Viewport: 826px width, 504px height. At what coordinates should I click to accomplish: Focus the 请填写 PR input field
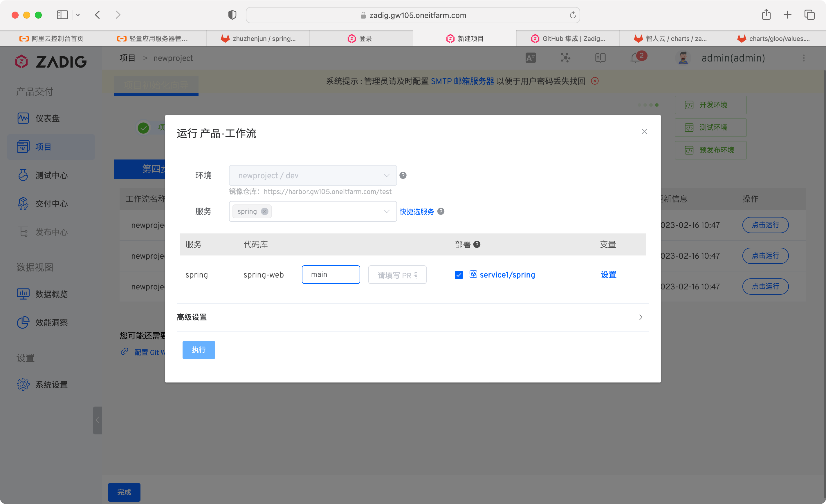click(x=397, y=275)
